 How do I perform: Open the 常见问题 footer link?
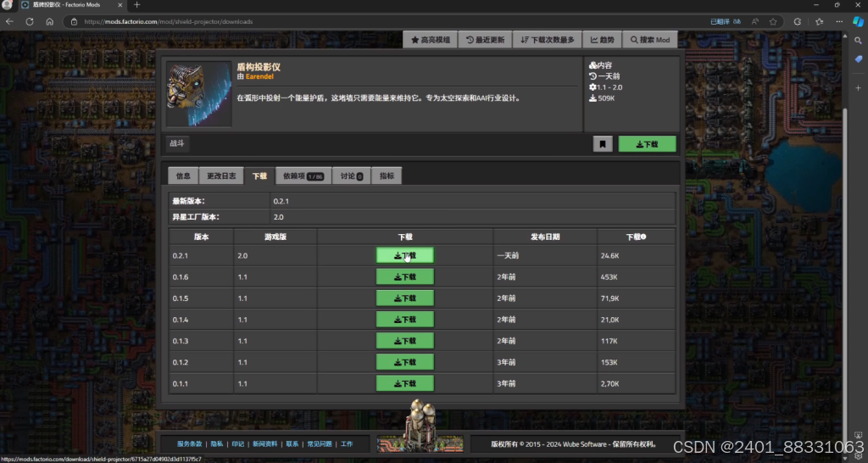tap(320, 444)
